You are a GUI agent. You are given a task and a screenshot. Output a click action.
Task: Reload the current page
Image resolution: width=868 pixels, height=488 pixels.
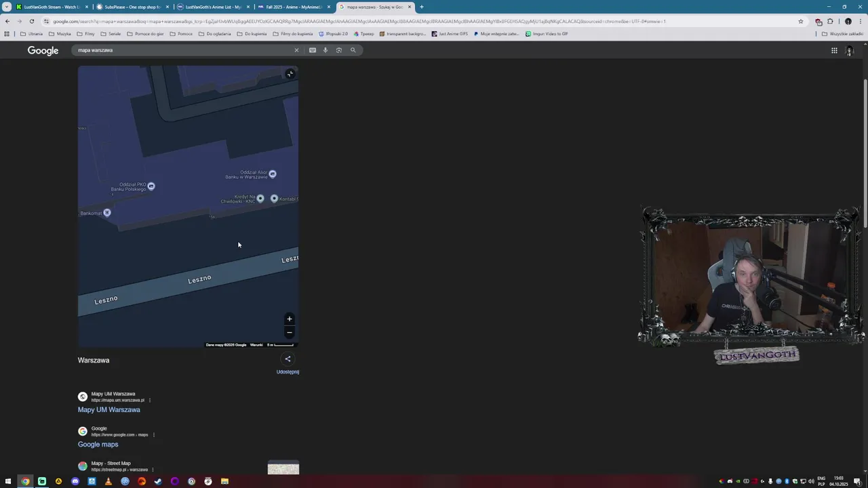[31, 21]
